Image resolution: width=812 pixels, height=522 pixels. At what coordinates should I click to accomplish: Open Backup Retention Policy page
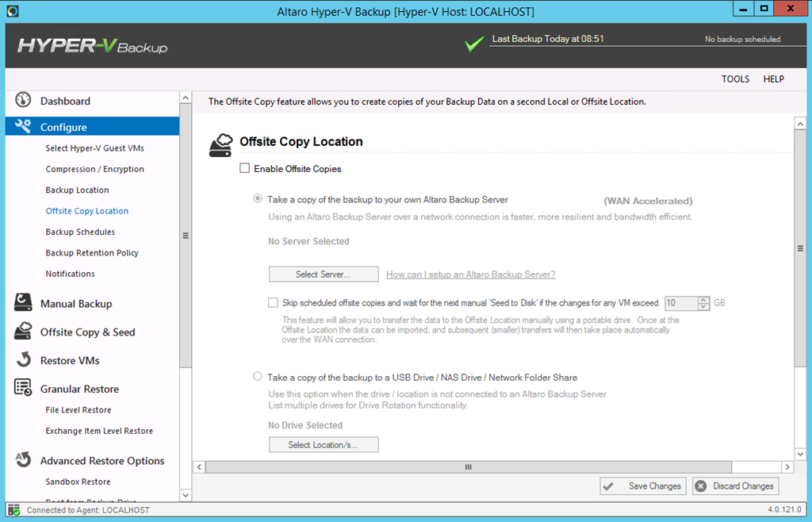pyautogui.click(x=92, y=253)
